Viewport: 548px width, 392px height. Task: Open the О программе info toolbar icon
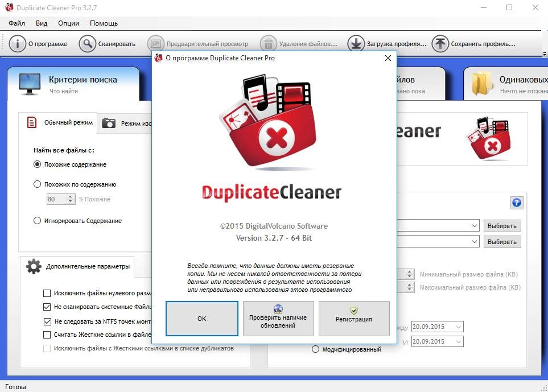(17, 44)
